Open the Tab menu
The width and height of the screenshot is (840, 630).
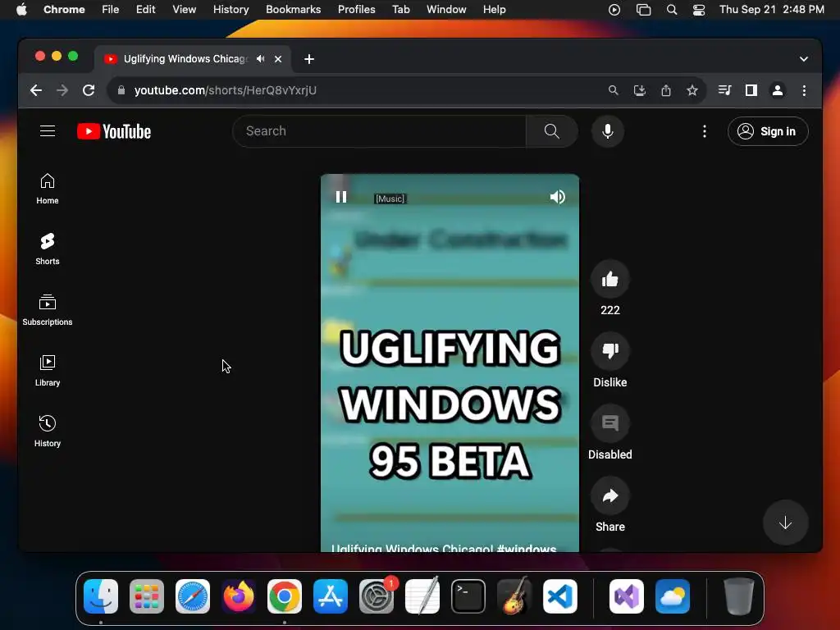pos(400,10)
